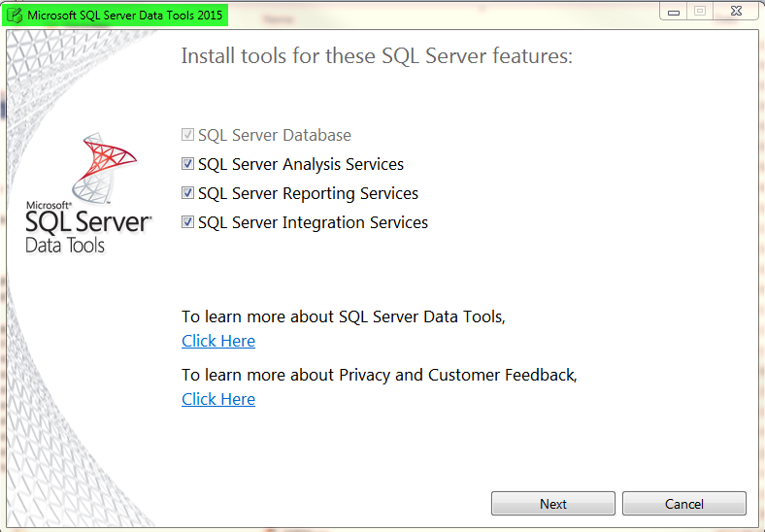Viewport: 765px width, 532px height.
Task: Click the SQL Server Data Tools title bar icon
Action: [15, 16]
